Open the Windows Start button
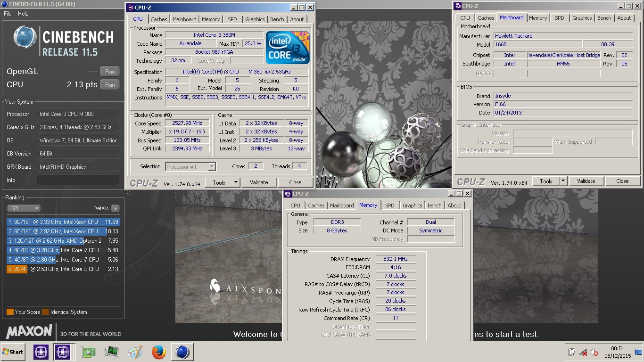 tap(13, 352)
